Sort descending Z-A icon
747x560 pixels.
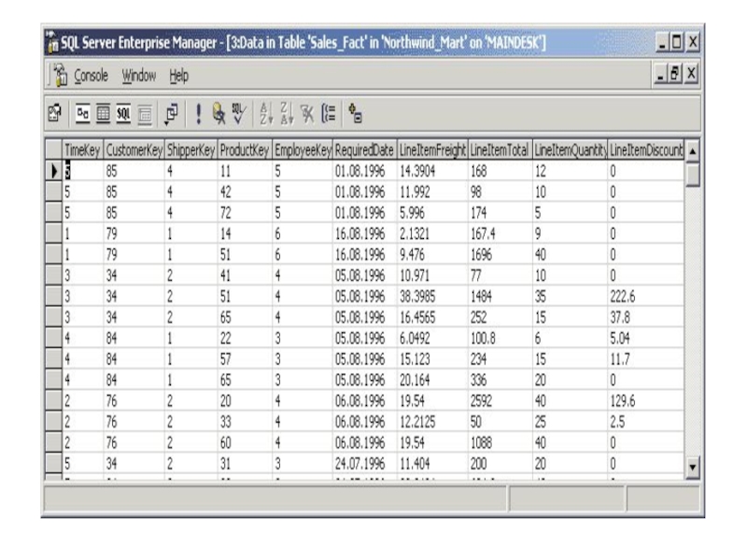tap(287, 114)
